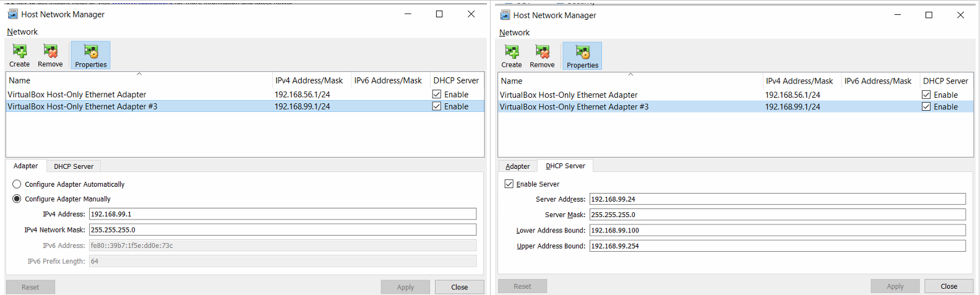This screenshot has width=980, height=295.
Task: Click Properties icon in left Host Network Manager
Action: click(90, 55)
